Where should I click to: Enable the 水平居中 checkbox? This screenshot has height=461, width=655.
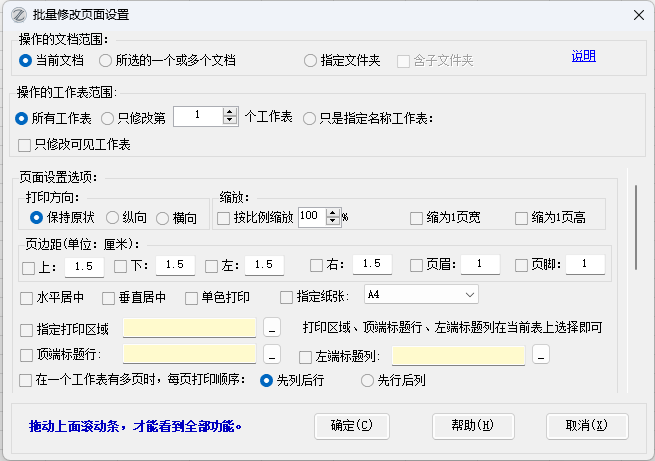pyautogui.click(x=27, y=297)
